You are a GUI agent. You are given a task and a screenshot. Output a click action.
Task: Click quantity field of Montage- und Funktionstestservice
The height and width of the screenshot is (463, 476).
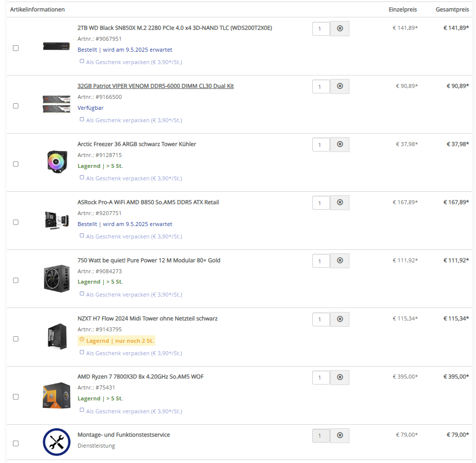tap(321, 436)
